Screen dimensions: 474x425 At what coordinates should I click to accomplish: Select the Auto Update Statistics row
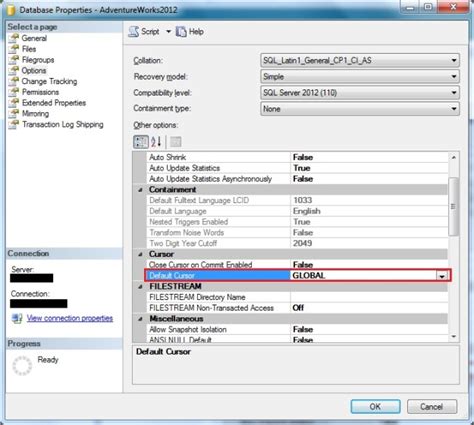click(x=297, y=168)
